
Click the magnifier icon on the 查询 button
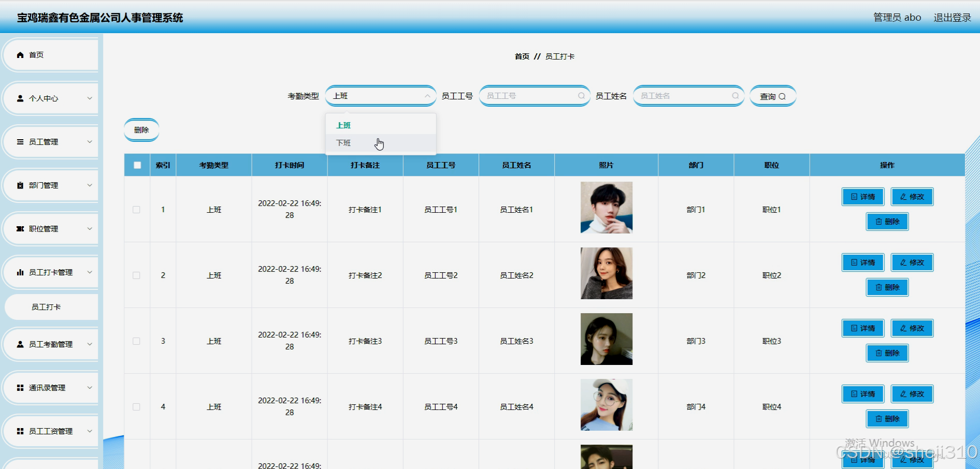782,96
